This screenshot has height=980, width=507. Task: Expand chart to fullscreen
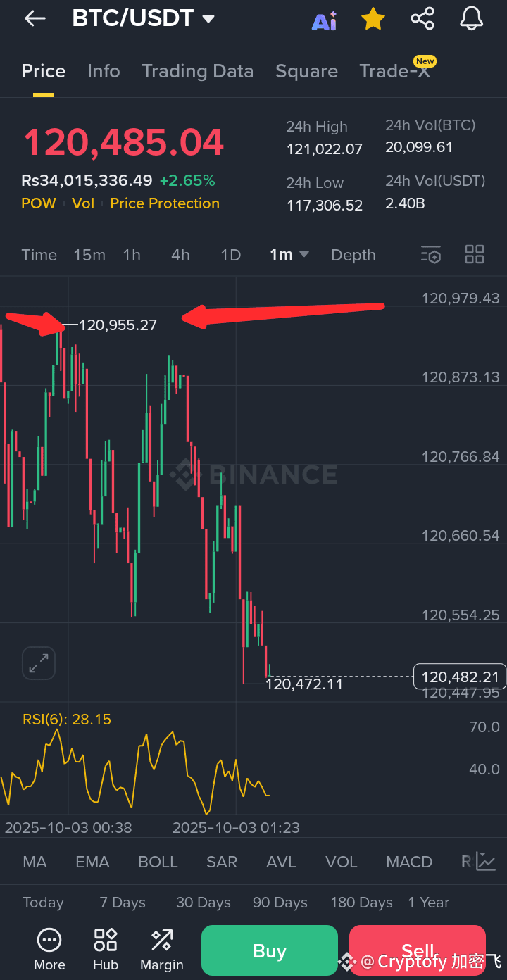click(x=39, y=663)
